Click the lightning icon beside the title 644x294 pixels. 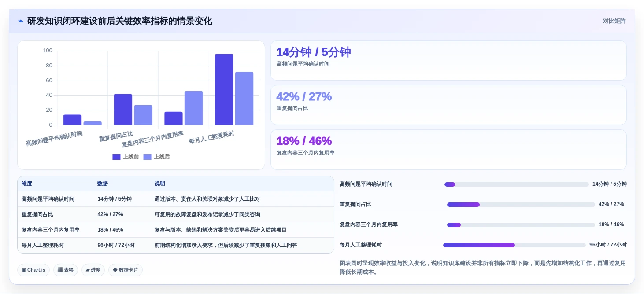(x=21, y=21)
